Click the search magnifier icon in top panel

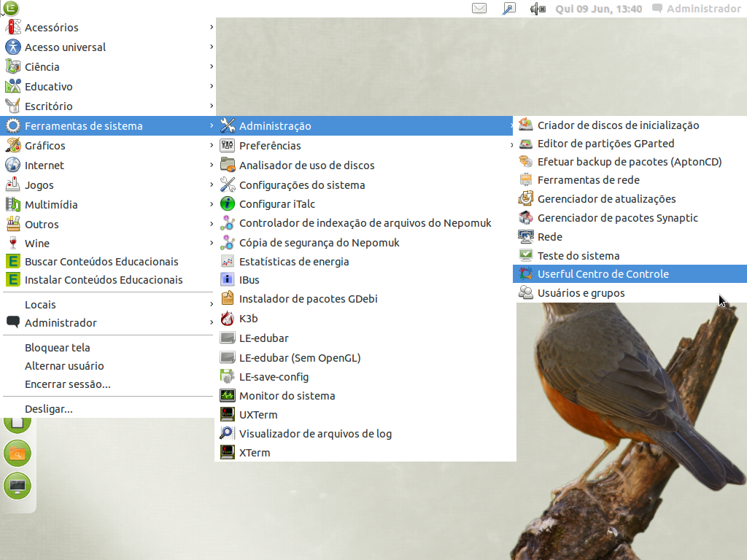(x=508, y=9)
